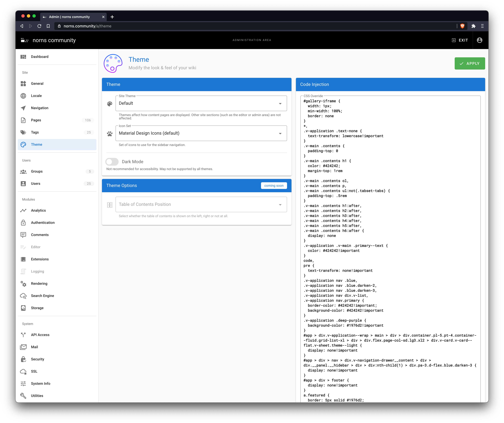Click the Search Engine cloud icon
Image resolution: width=504 pixels, height=423 pixels.
coord(23,296)
